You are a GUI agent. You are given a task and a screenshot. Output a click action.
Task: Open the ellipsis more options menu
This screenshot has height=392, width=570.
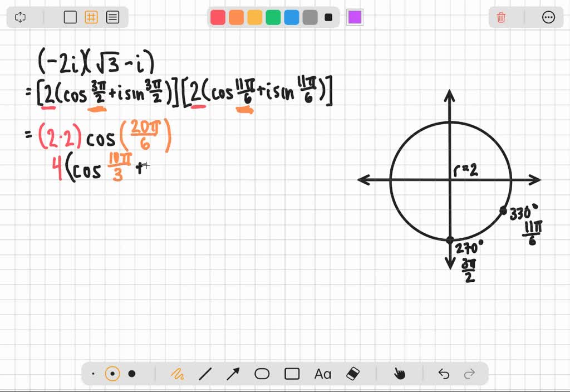(549, 17)
